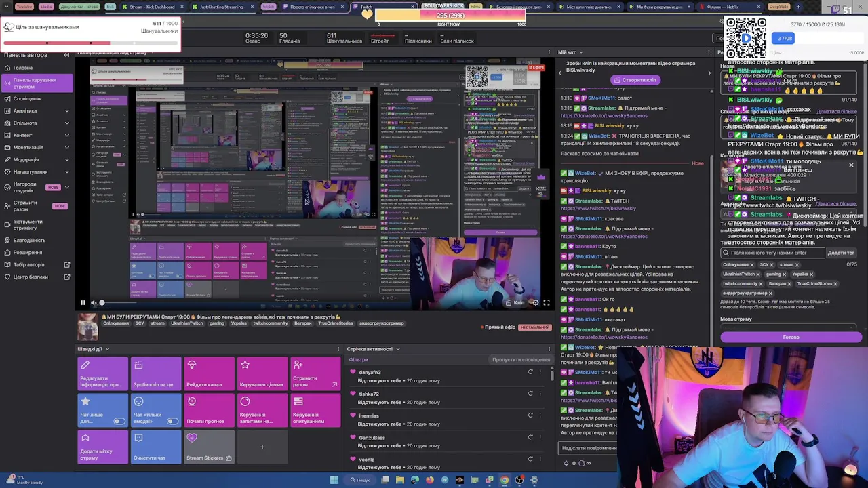Open the Керування цілями tile

[x=262, y=374]
